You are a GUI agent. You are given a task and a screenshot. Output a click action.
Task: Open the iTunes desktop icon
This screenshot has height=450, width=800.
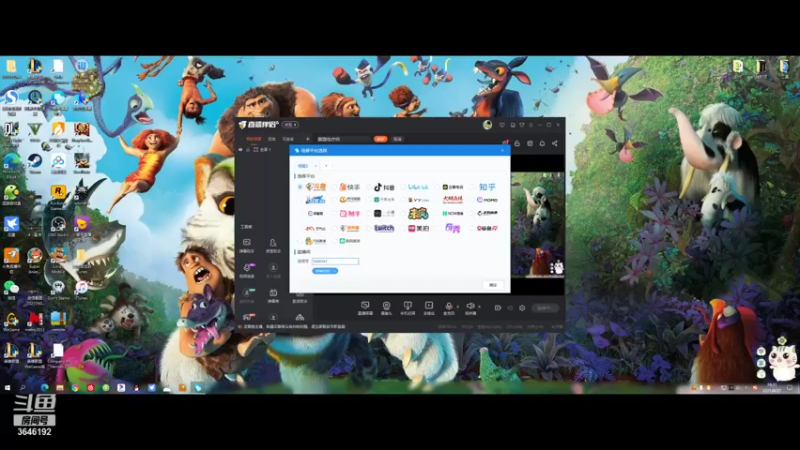click(x=82, y=290)
